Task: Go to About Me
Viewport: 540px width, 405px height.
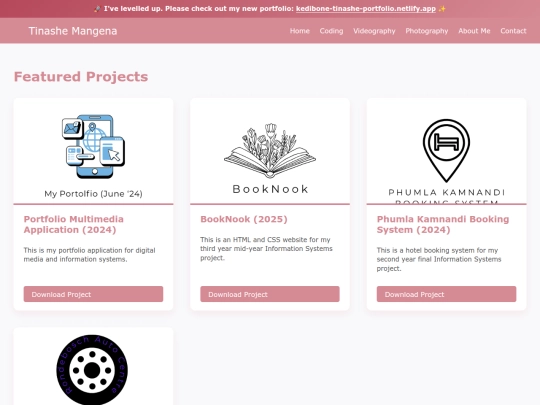Action: (x=474, y=31)
